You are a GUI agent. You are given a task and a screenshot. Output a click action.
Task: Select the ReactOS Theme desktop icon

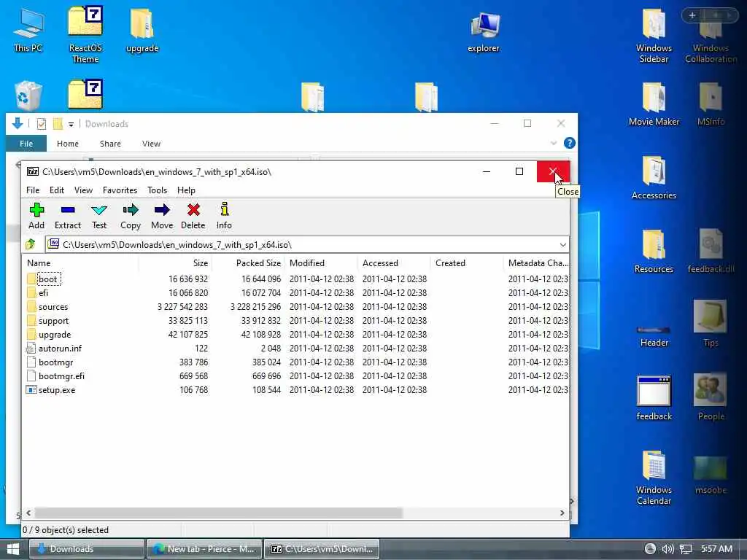85,35
